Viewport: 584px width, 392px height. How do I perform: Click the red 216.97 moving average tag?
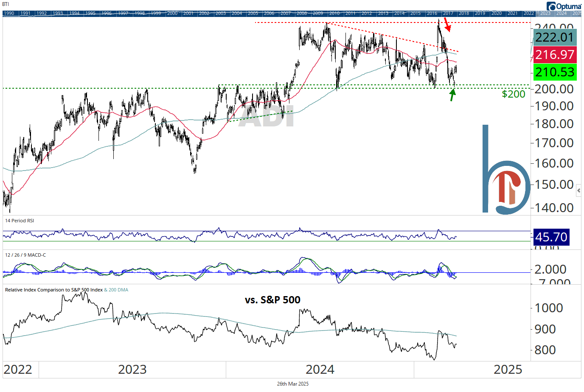pos(554,55)
